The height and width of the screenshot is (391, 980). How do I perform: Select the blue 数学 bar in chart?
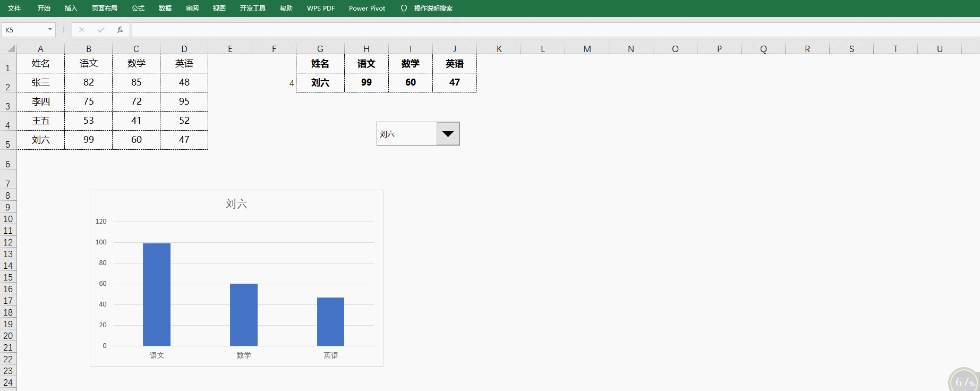[244, 314]
